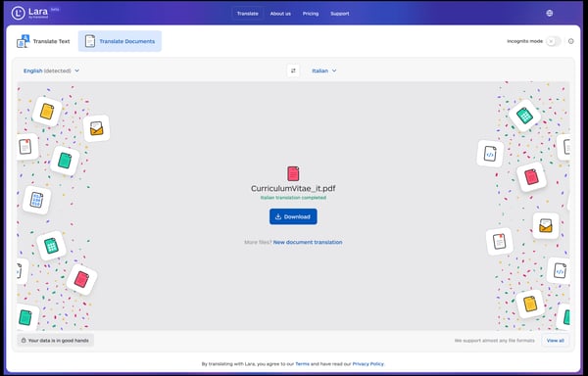Open the About us menu item
588x376 pixels.
tap(280, 14)
